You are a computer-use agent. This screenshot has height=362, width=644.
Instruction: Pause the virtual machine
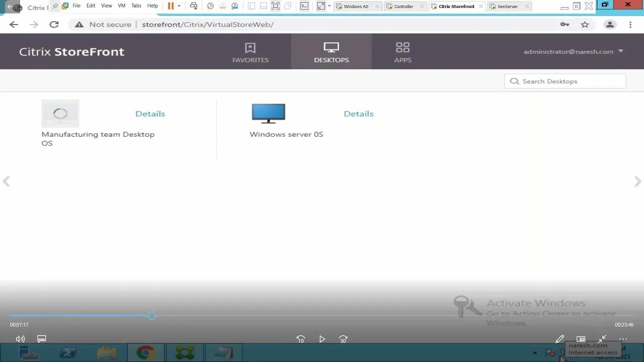tap(170, 6)
